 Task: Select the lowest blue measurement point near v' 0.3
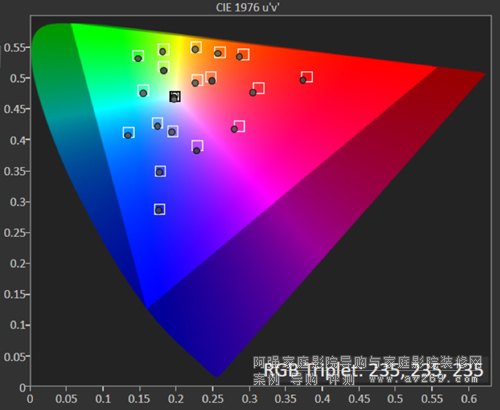pos(159,210)
